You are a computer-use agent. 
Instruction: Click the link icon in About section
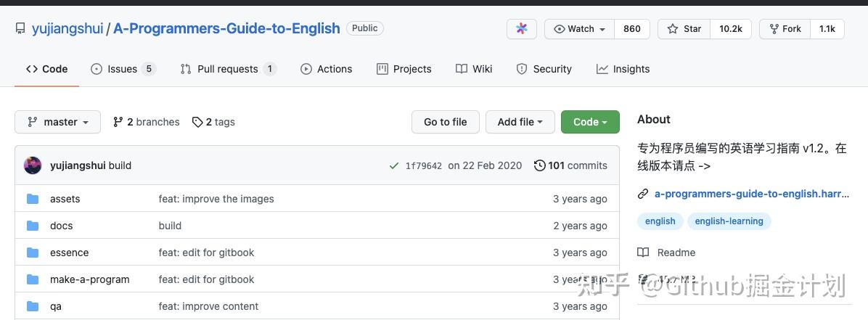pos(643,194)
